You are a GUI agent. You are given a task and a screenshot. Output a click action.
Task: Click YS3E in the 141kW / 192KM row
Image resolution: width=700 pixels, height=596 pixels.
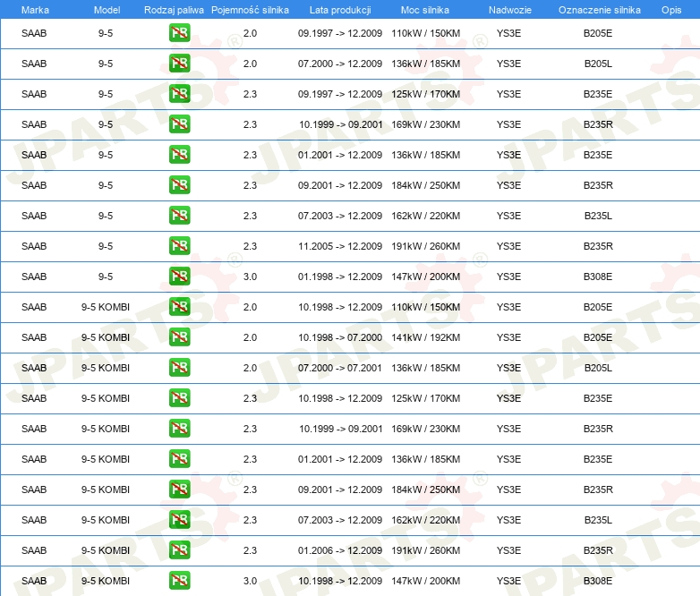click(509, 337)
